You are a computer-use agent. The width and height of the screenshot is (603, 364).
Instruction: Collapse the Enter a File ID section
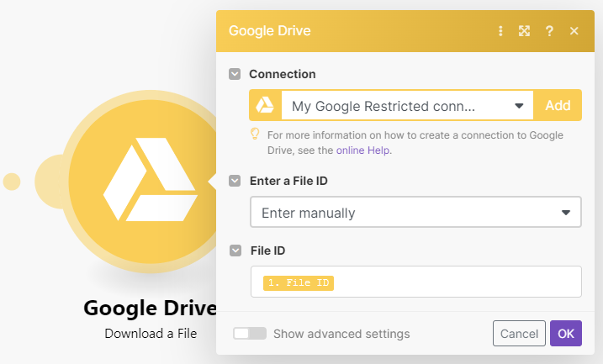point(235,181)
